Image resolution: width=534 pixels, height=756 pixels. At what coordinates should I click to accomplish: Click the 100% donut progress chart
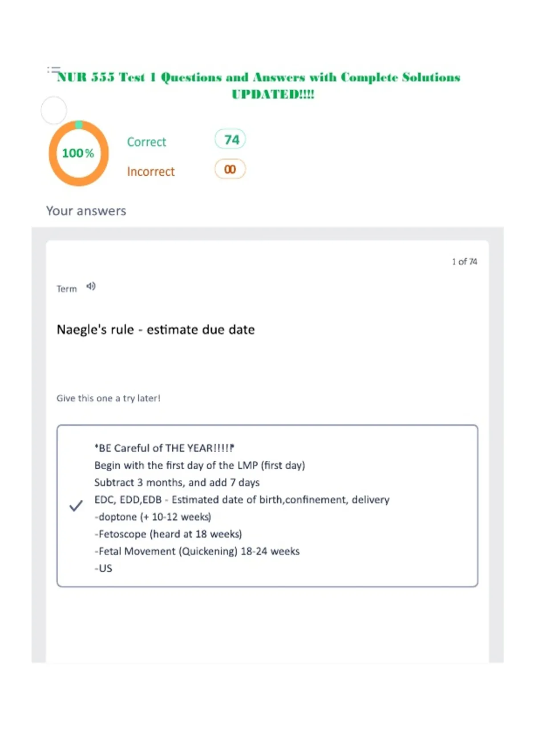(79, 153)
